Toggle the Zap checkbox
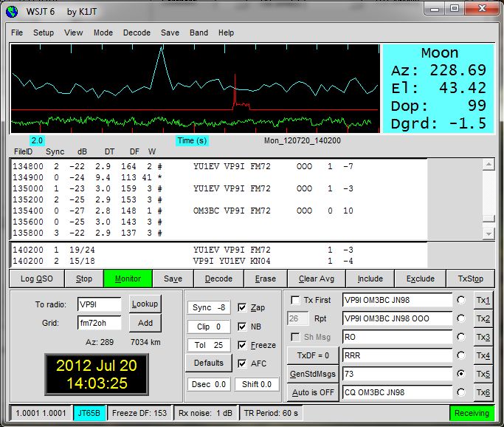This screenshot has height=427, width=504. [242, 307]
